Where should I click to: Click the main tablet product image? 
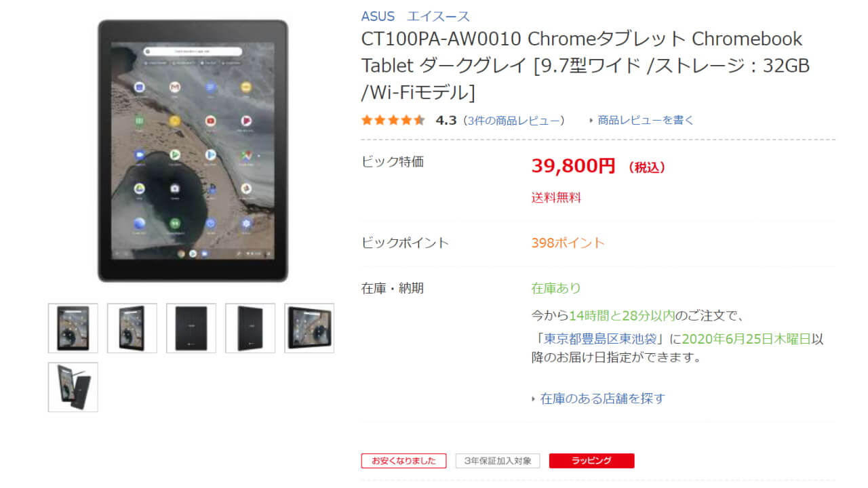click(x=193, y=150)
